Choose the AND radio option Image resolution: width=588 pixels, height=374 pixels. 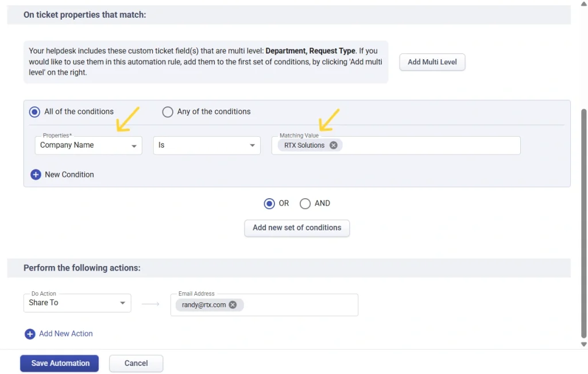[305, 203]
